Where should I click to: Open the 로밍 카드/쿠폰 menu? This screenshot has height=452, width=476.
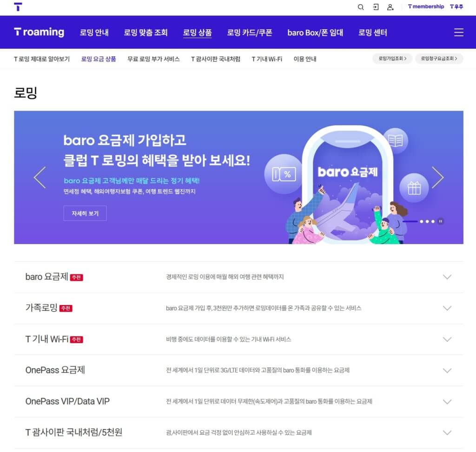tap(250, 33)
